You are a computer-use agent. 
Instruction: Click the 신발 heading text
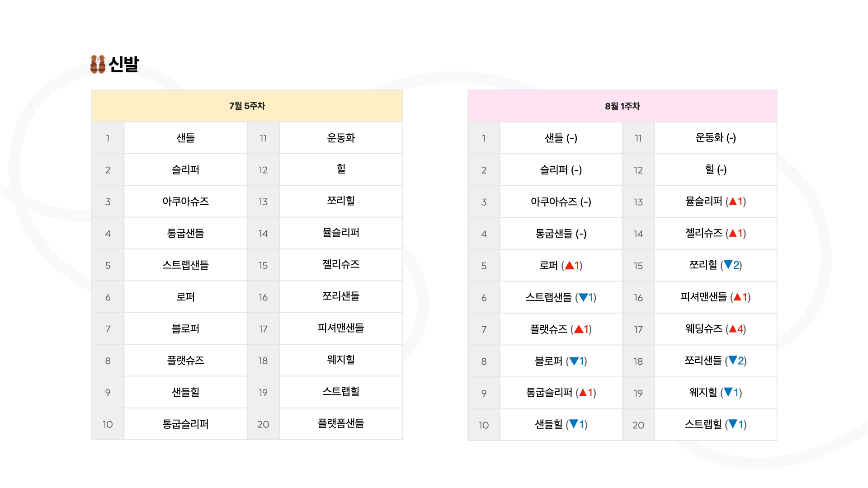click(124, 64)
